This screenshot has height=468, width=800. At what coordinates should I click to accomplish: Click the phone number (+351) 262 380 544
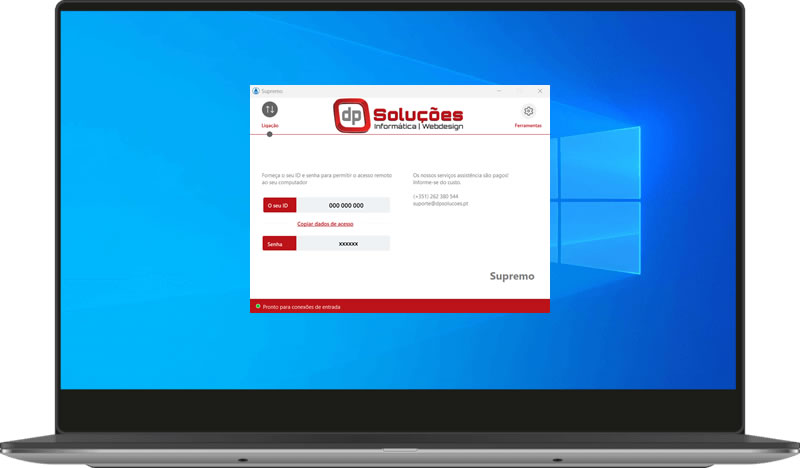(436, 196)
